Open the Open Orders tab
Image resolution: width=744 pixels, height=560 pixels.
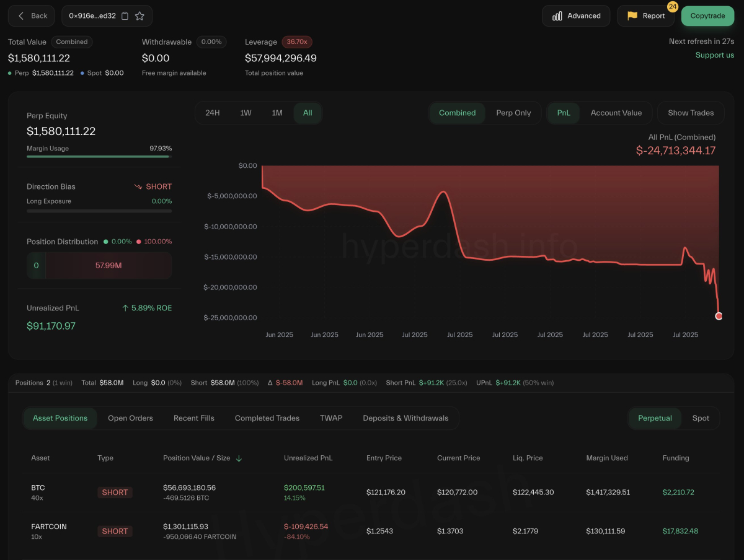130,418
